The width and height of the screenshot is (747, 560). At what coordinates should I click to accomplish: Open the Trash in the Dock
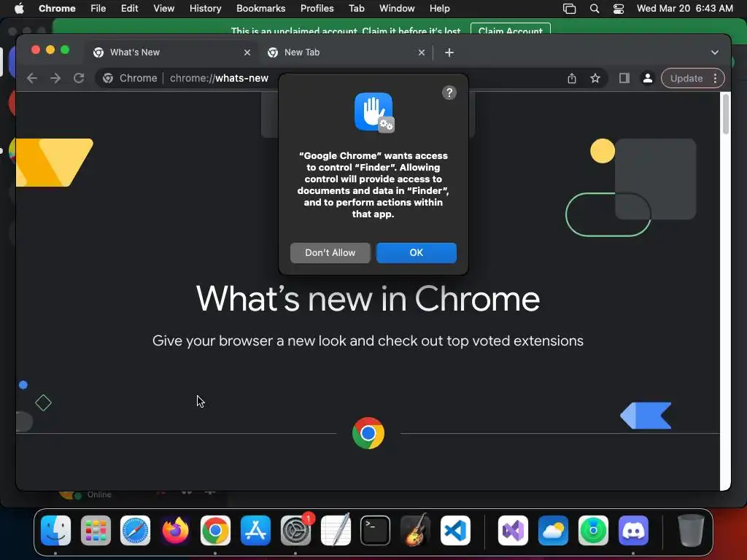tap(691, 531)
